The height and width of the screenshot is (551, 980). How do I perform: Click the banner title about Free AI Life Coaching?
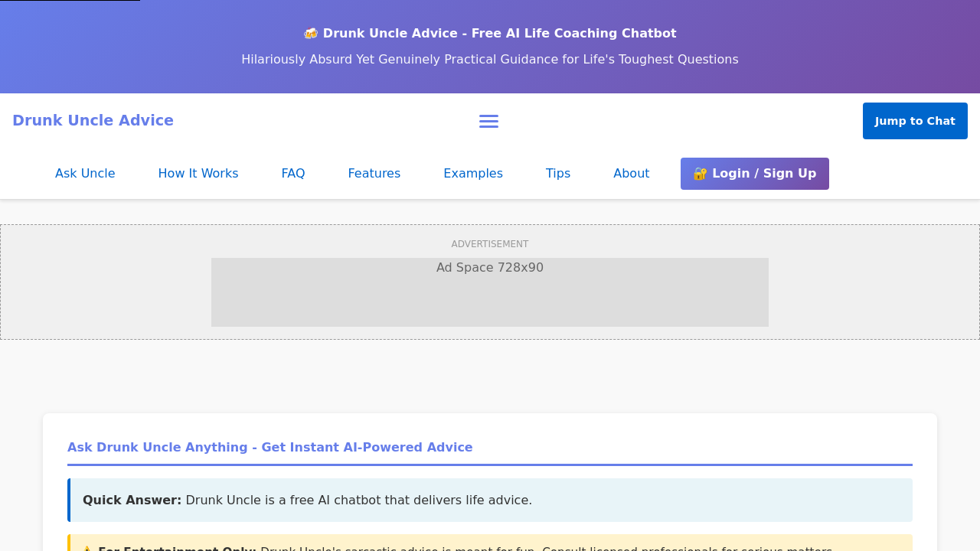(499, 34)
